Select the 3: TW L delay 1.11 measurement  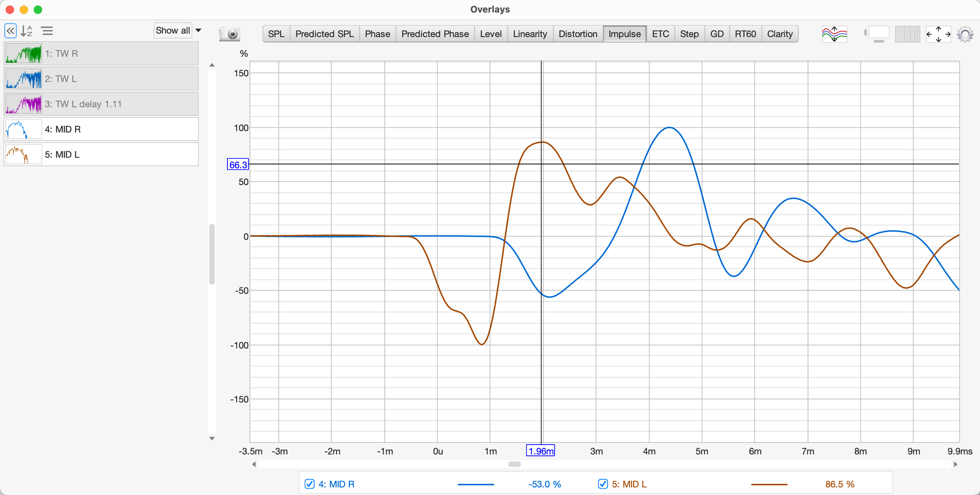101,104
